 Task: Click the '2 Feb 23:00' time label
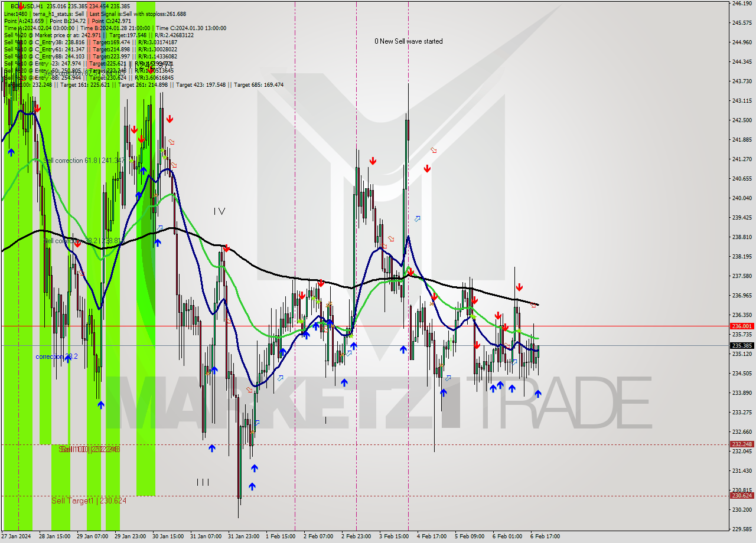[356, 537]
